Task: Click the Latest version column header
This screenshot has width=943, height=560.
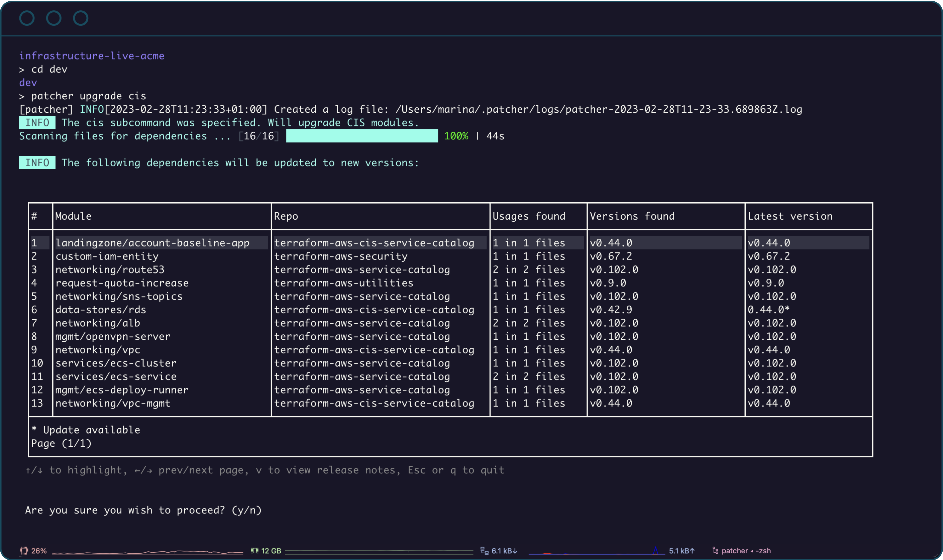Action: (790, 216)
